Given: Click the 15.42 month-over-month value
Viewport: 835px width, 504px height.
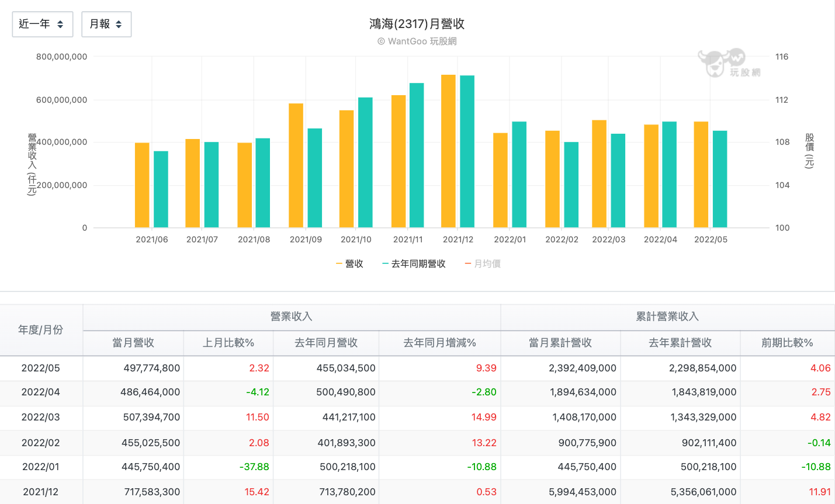Looking at the screenshot, I should click(257, 492).
